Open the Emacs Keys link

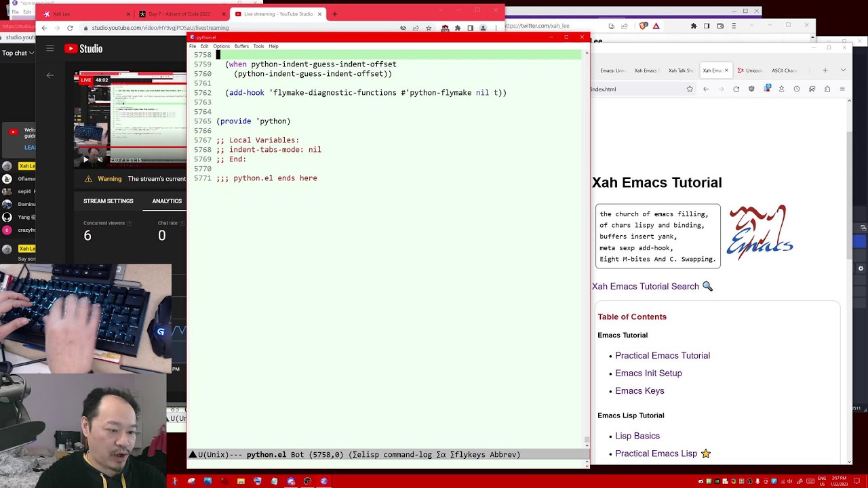(639, 390)
